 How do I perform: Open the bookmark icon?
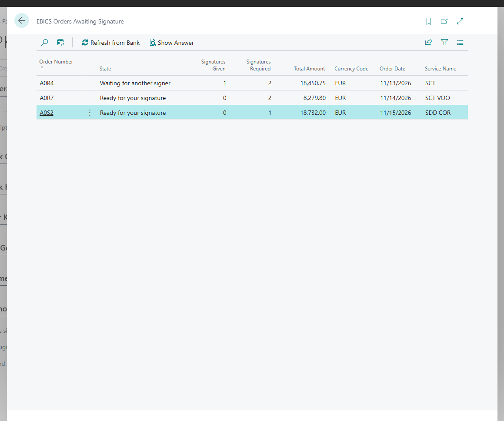428,21
